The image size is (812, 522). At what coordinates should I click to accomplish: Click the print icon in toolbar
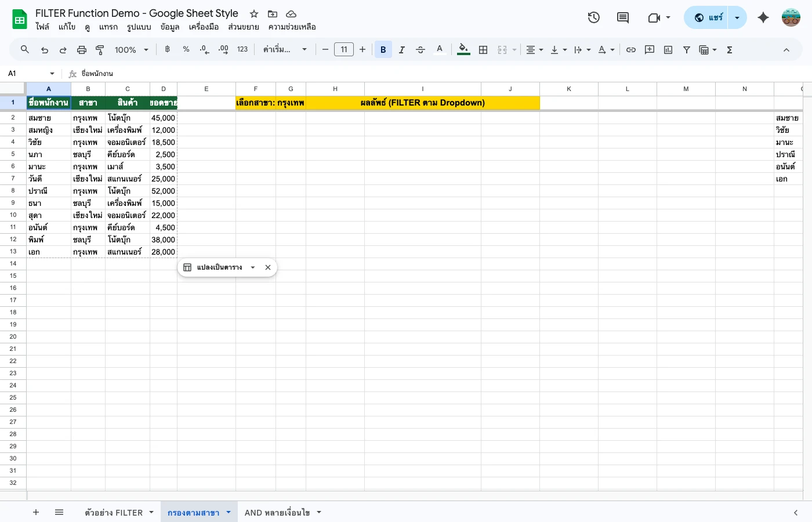[82, 50]
